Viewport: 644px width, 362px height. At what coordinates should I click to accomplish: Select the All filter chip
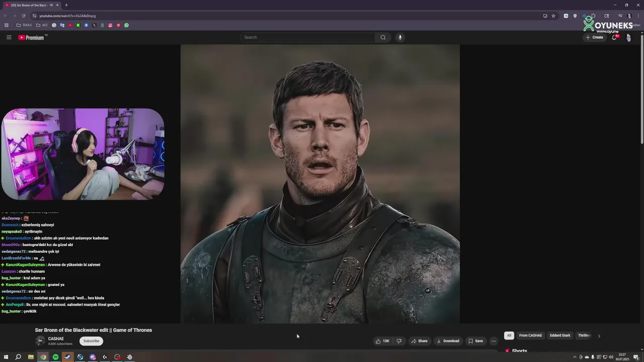509,335
